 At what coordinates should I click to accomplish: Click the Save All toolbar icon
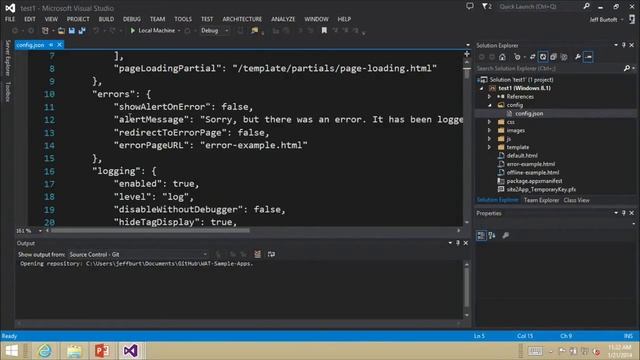point(82,31)
